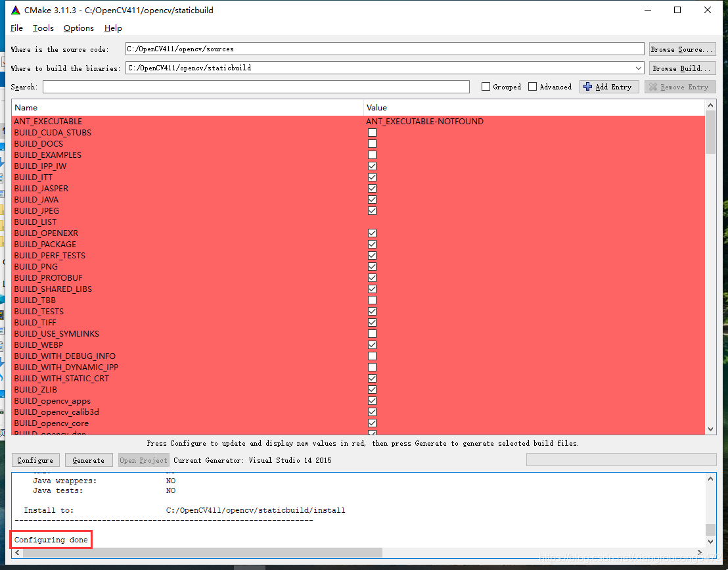The image size is (728, 570).
Task: Open the Tools menu
Action: (x=43, y=28)
